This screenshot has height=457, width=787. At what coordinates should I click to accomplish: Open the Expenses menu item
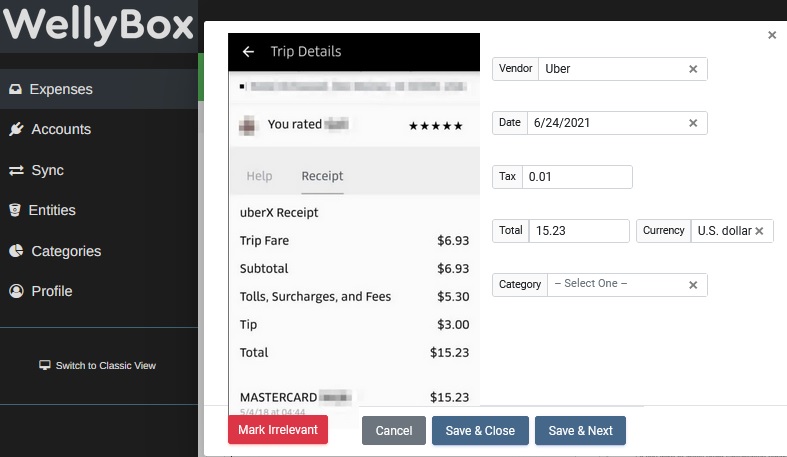pos(99,89)
